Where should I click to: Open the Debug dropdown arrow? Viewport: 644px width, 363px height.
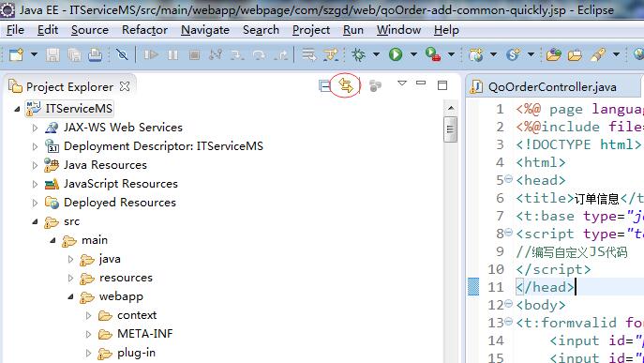pos(376,54)
